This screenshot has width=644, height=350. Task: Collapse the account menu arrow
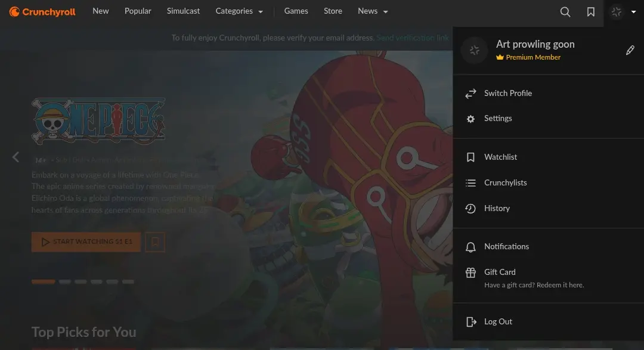(633, 12)
